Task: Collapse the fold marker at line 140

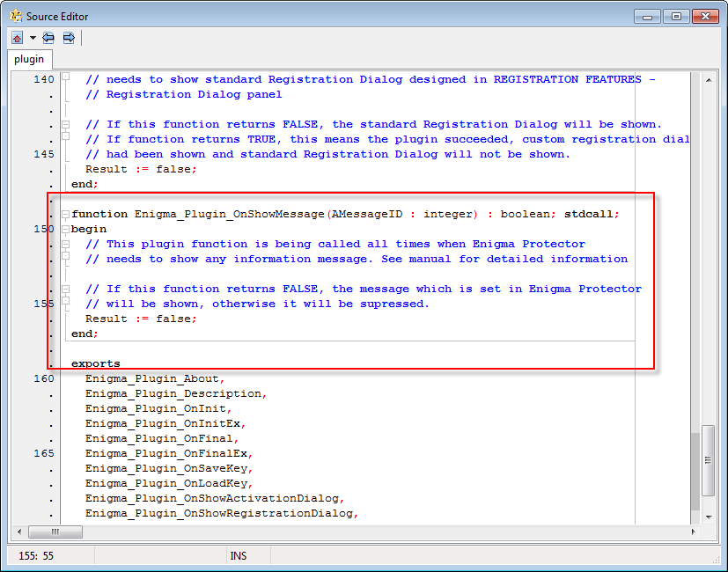Action: coord(66,77)
